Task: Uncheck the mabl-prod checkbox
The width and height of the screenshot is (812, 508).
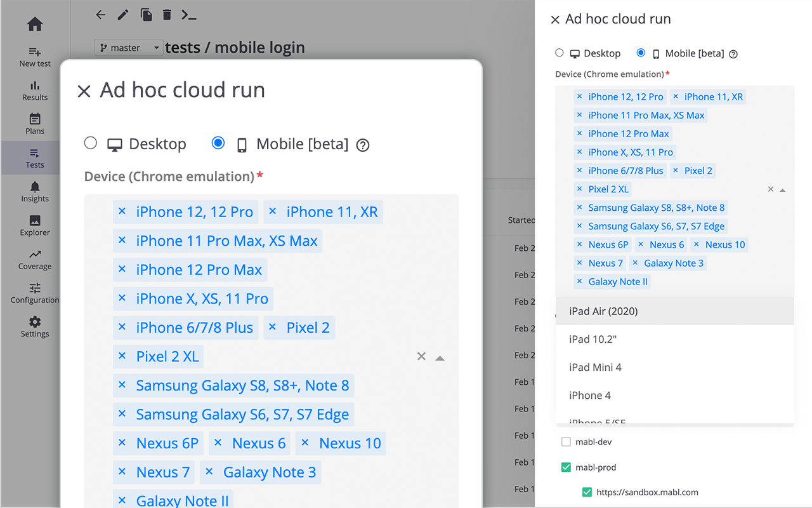Action: (x=566, y=467)
